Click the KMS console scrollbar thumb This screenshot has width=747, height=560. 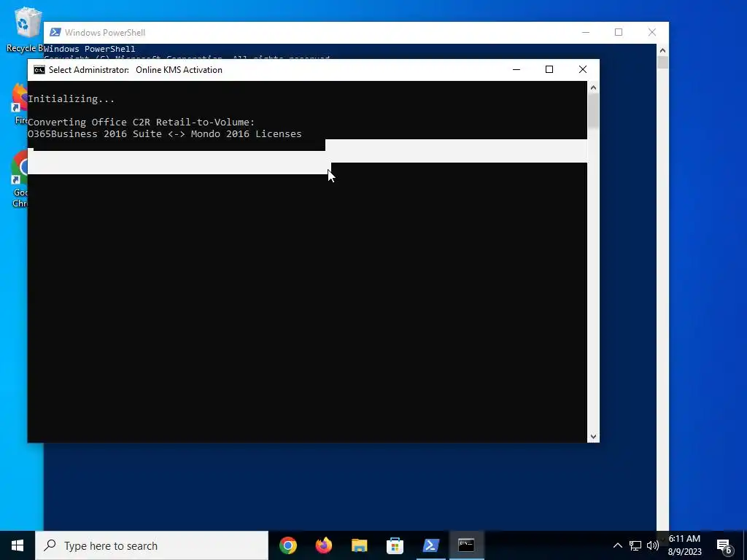tap(593, 111)
